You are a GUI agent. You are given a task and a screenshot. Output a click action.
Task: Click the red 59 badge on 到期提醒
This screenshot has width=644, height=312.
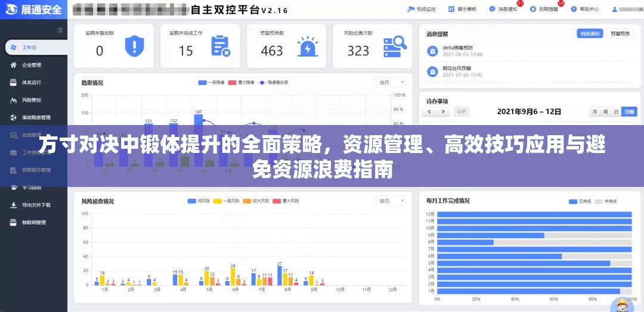pyautogui.click(x=561, y=4)
